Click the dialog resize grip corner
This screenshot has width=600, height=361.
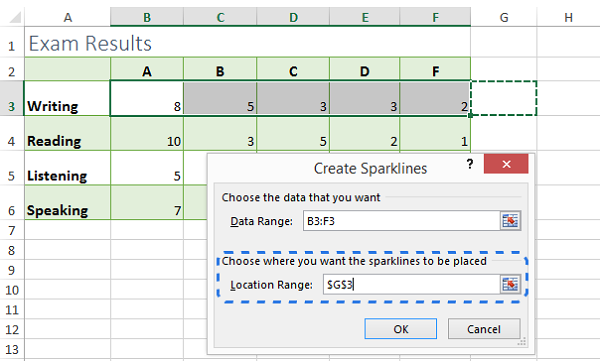tap(522, 342)
